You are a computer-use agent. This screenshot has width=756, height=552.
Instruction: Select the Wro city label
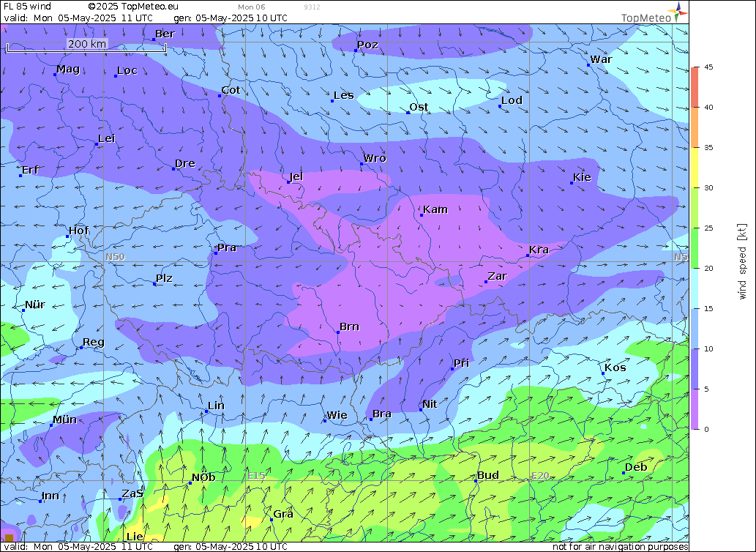click(375, 158)
